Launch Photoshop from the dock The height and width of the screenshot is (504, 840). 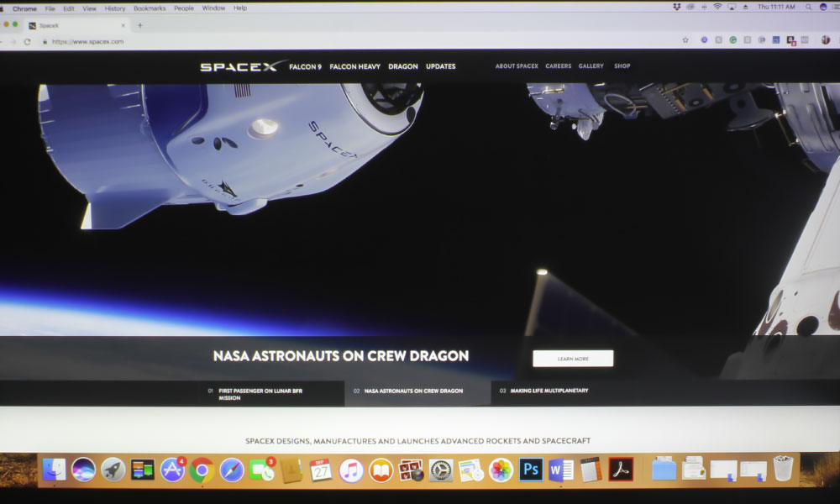click(531, 470)
